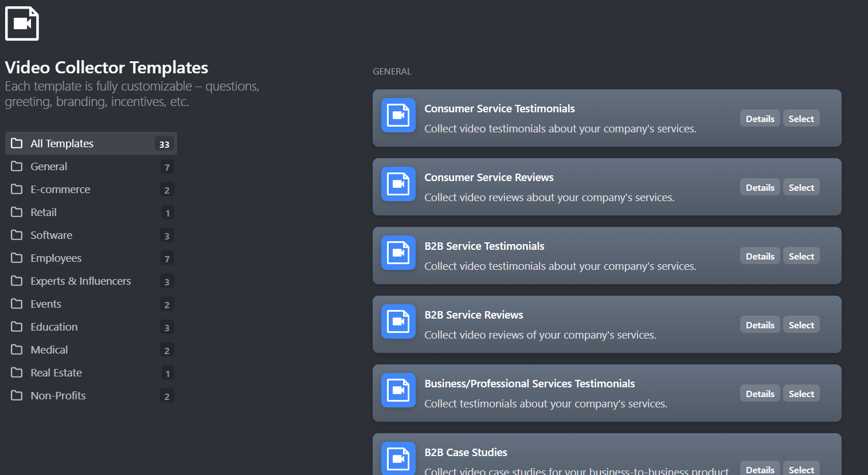This screenshot has width=868, height=475.
Task: Click Business/Professional Services Testimonials title
Action: coord(530,383)
